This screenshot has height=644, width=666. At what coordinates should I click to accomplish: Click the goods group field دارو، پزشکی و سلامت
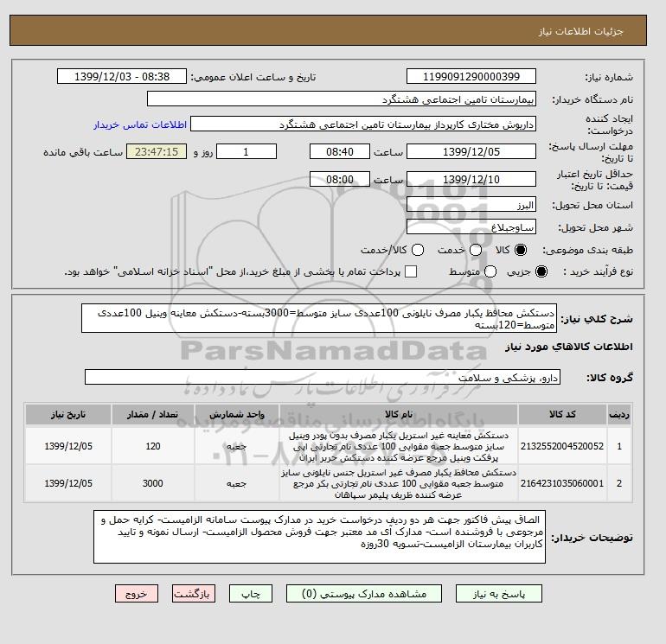[323, 377]
